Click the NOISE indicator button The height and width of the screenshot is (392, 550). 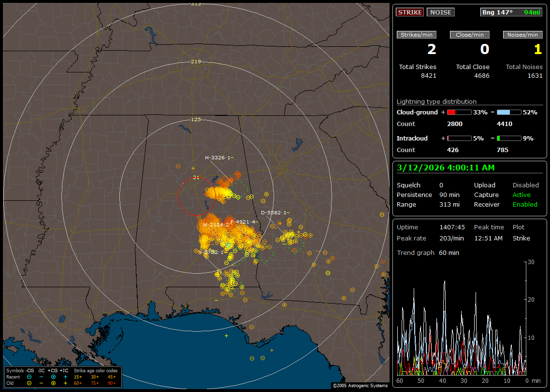[x=440, y=12]
